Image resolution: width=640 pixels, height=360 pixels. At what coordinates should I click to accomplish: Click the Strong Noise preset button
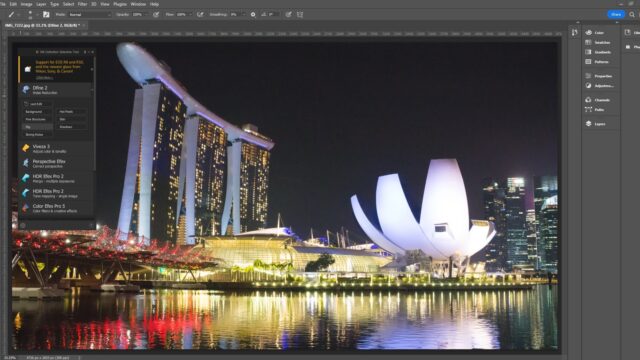tap(37, 134)
